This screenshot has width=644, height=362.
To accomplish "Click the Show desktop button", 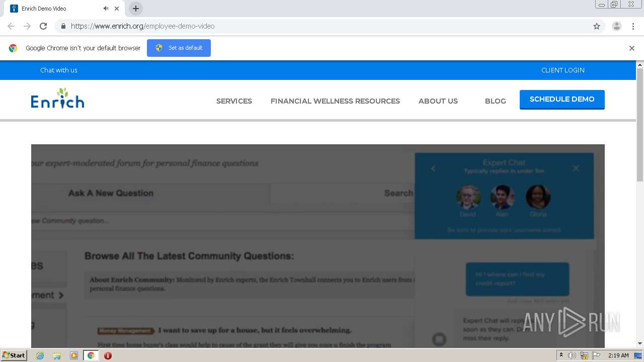I will (638, 355).
